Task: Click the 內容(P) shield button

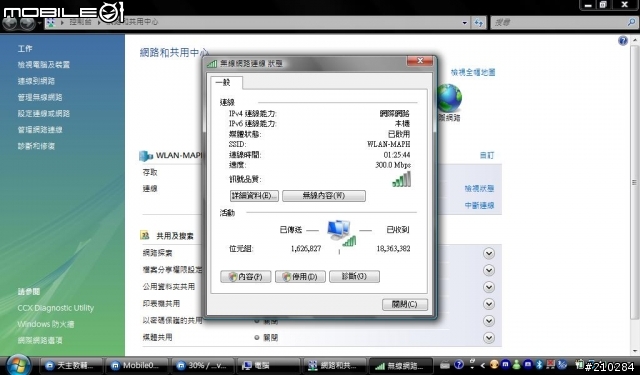Action: click(246, 277)
